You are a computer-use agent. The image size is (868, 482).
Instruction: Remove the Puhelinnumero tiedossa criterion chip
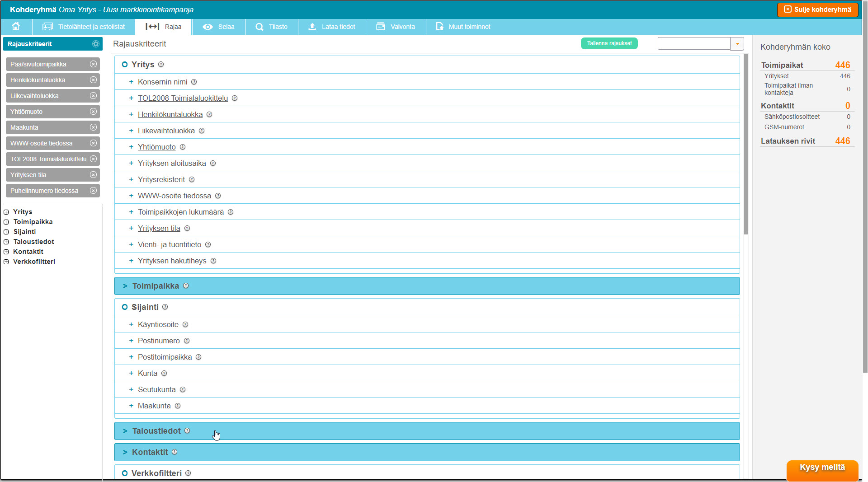coord(93,191)
